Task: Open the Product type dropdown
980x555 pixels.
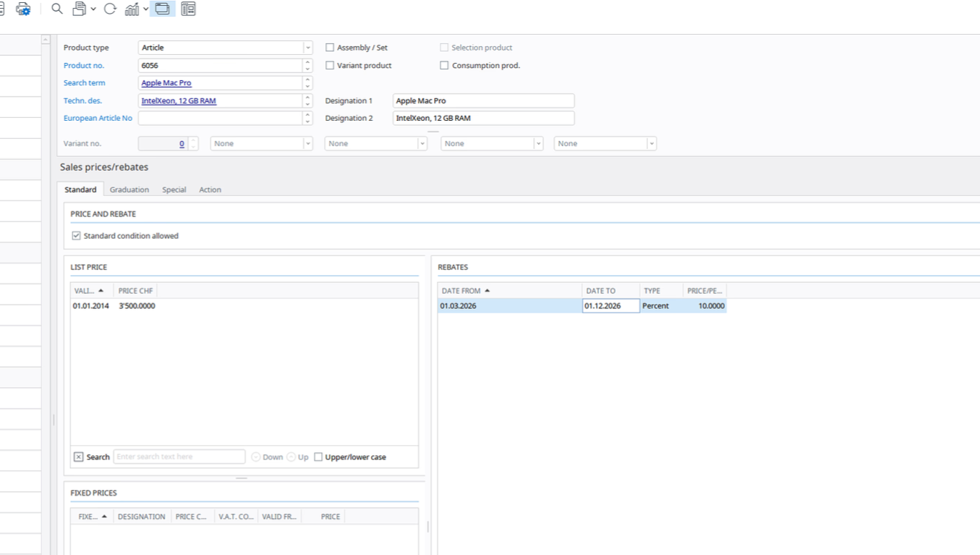Action: coord(307,48)
